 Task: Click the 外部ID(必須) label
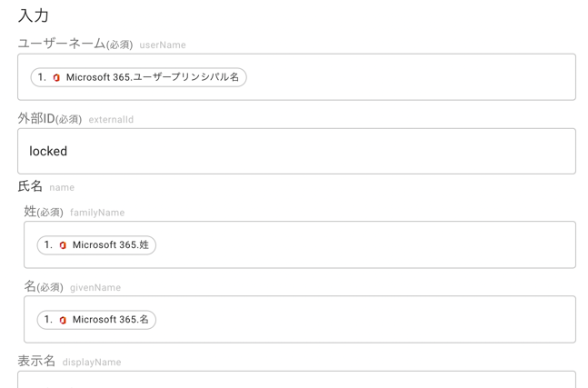tap(50, 119)
